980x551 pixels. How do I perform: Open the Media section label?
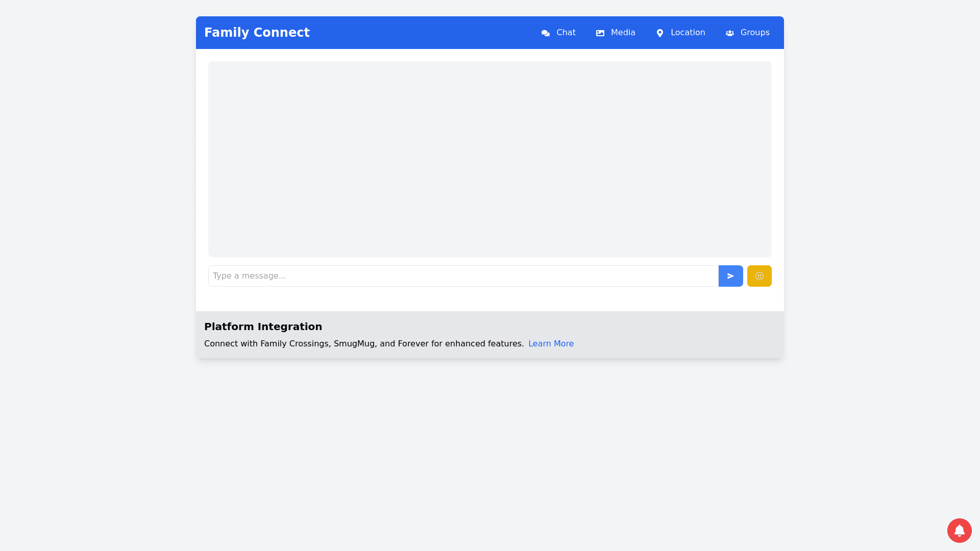(x=623, y=33)
